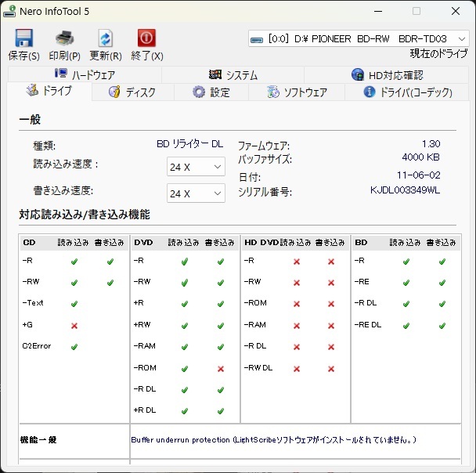The height and width of the screenshot is (473, 476).
Task: Switch to the システム tab
Action: 233,75
